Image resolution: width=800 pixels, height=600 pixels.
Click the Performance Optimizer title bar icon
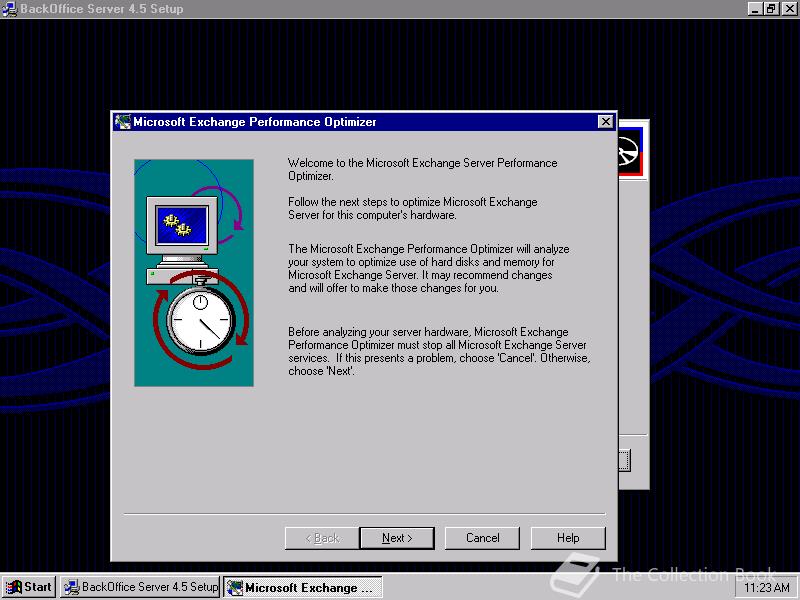(122, 121)
